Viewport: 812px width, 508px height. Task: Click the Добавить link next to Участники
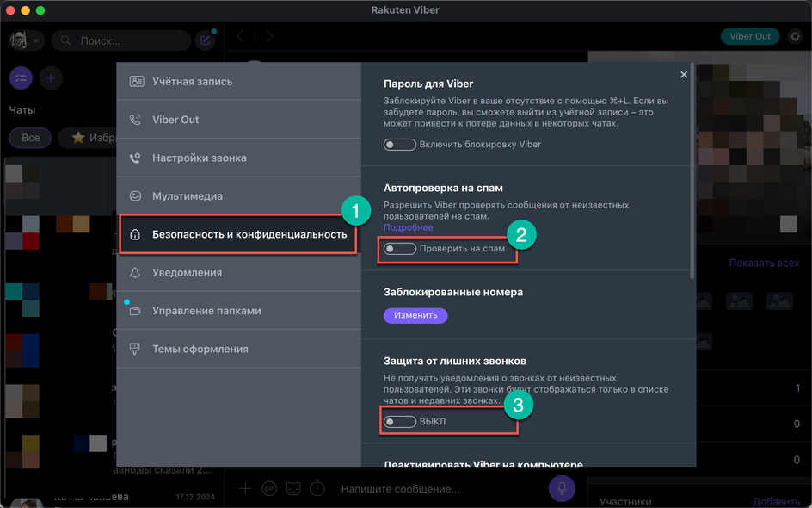(x=776, y=502)
